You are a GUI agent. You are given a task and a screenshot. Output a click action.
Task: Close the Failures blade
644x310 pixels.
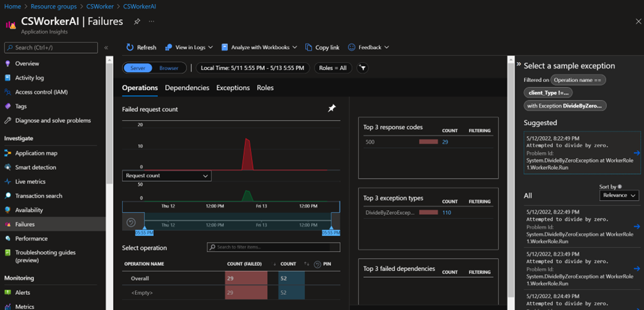(x=638, y=21)
